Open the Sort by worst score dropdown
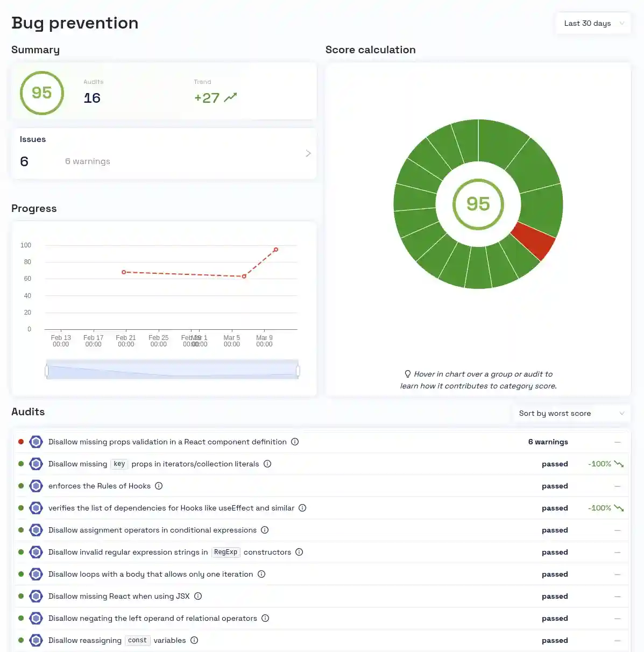Viewport: 644px width, 652px height. click(x=571, y=413)
